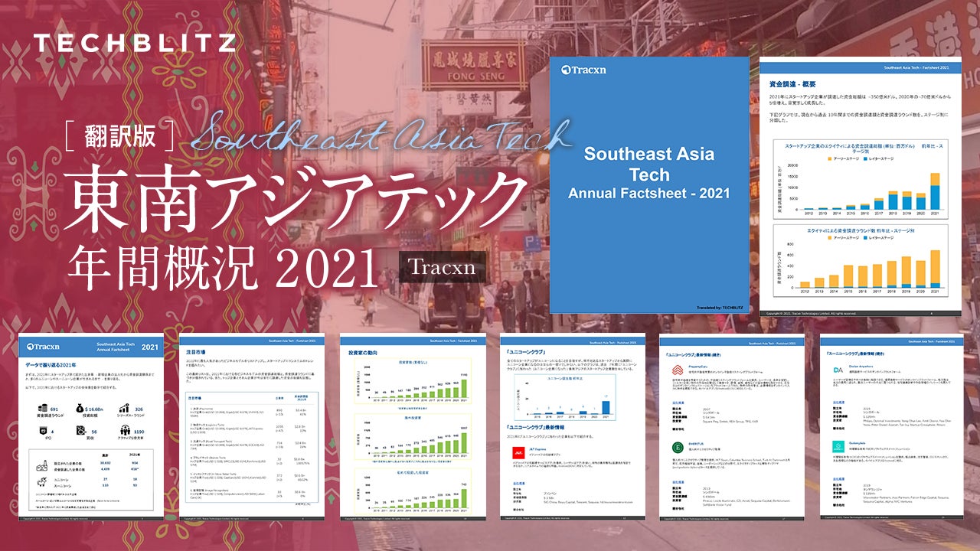Click the orange legend swatch in the funding rounds chart
980x551 pixels.
tap(828, 238)
